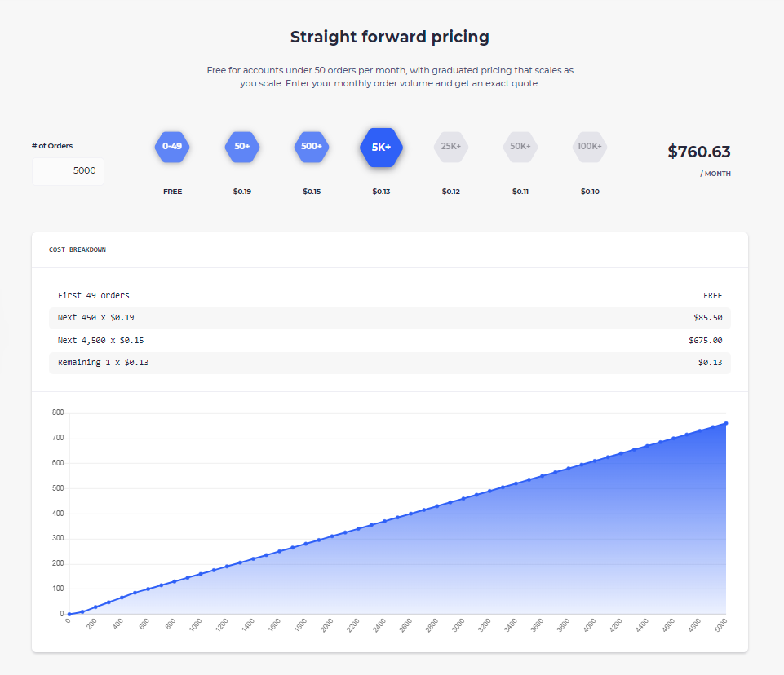
Task: Click the $0.15 label under 500+
Action: click(311, 191)
